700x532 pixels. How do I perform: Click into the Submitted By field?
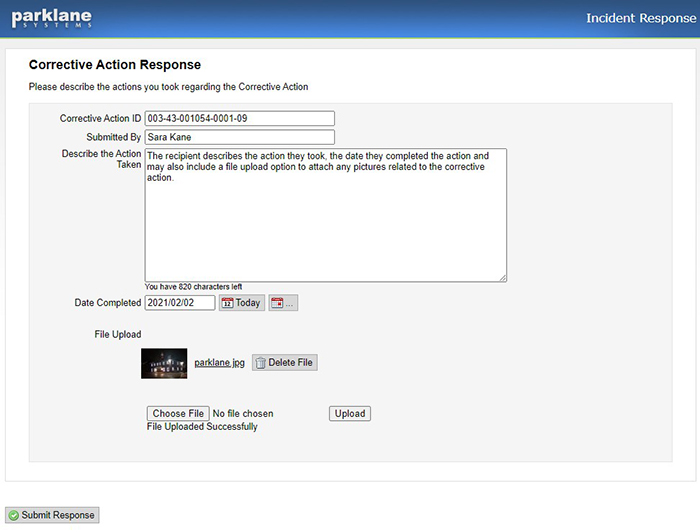[x=239, y=137]
